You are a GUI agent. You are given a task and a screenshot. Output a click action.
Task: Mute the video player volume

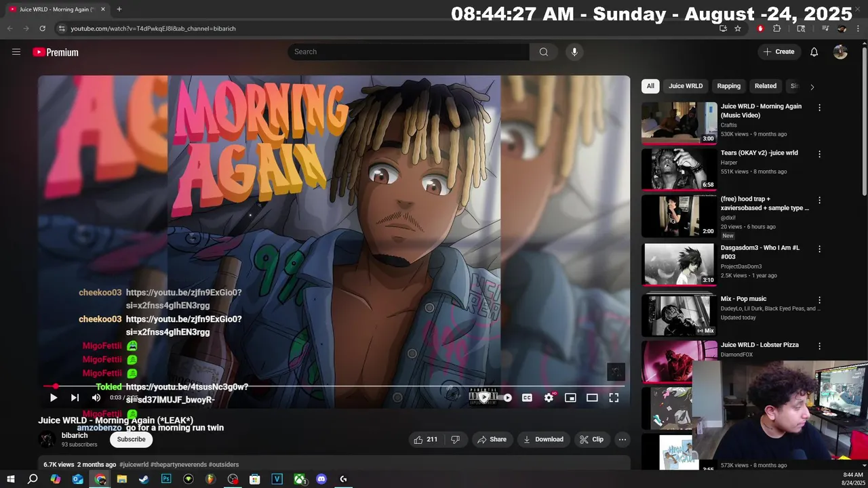tap(96, 398)
